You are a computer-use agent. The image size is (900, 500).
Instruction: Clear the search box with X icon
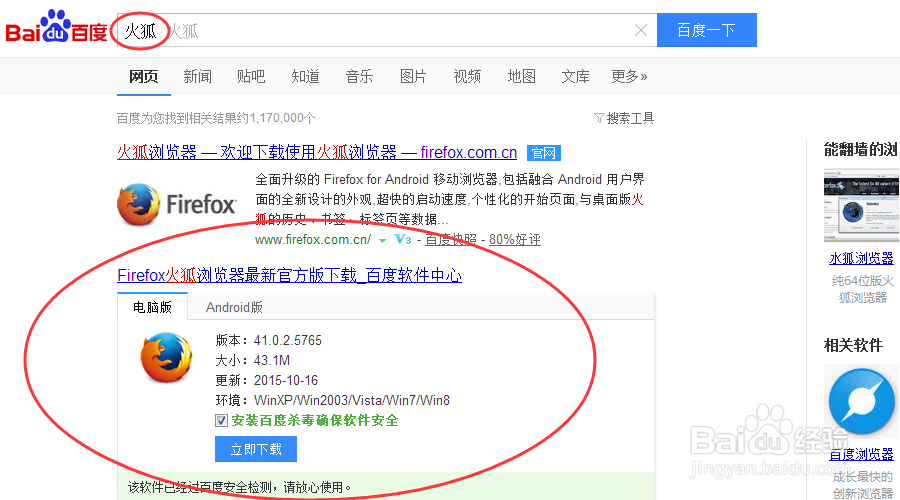click(641, 30)
